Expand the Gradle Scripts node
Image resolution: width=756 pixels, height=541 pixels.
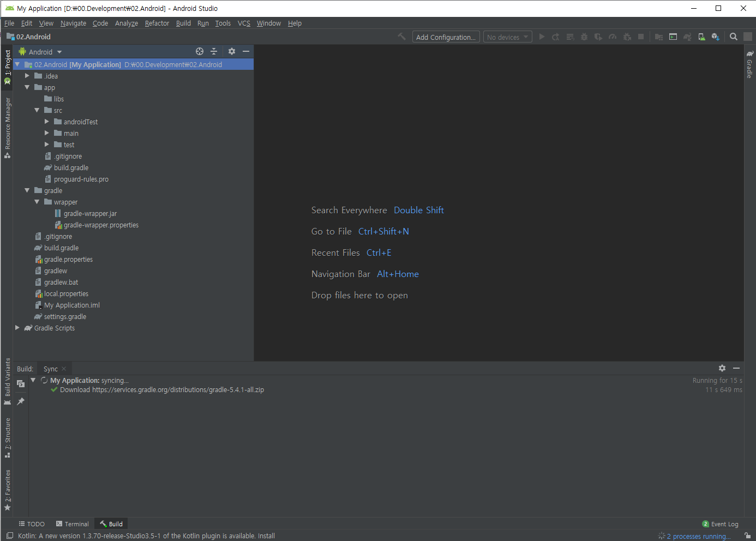tap(17, 328)
